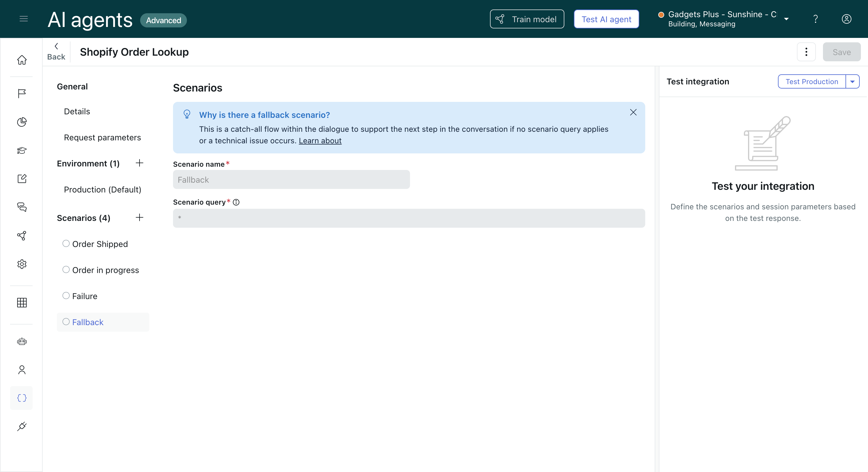
Task: Click the plug connector icon in sidebar
Action: click(22, 426)
